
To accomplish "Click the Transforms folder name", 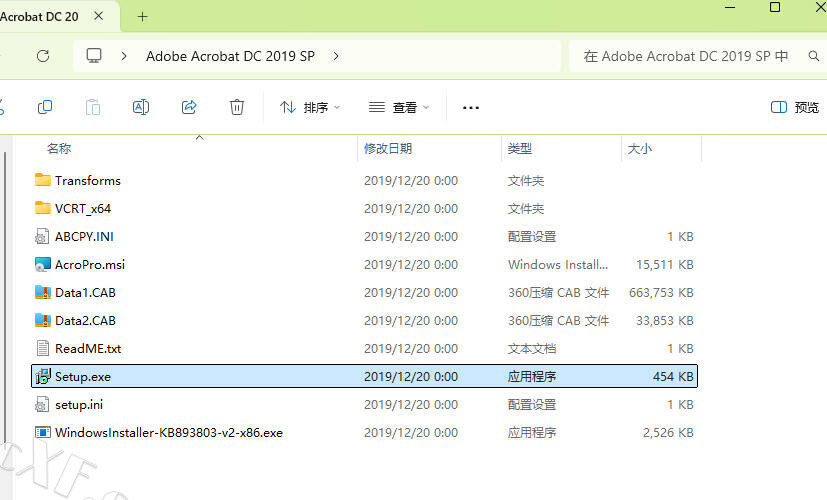I will click(x=88, y=180).
